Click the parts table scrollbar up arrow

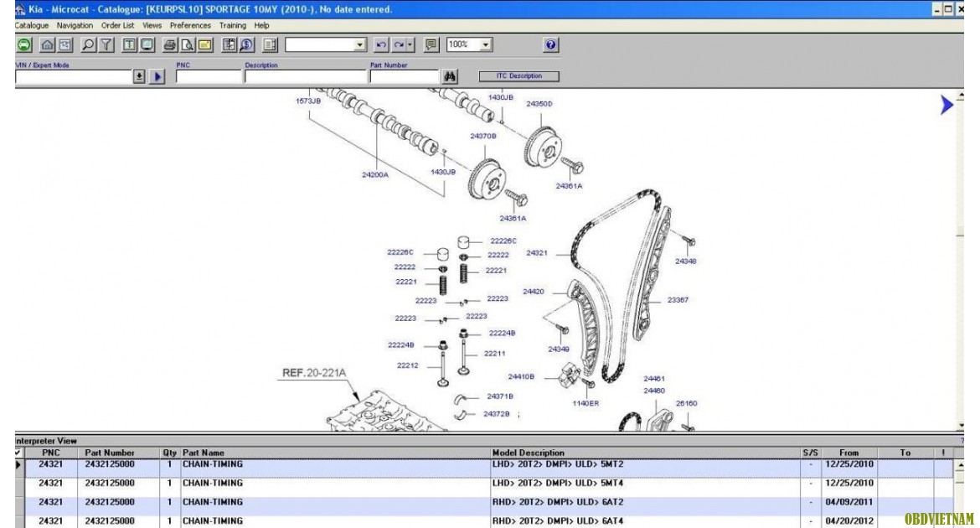click(960, 466)
